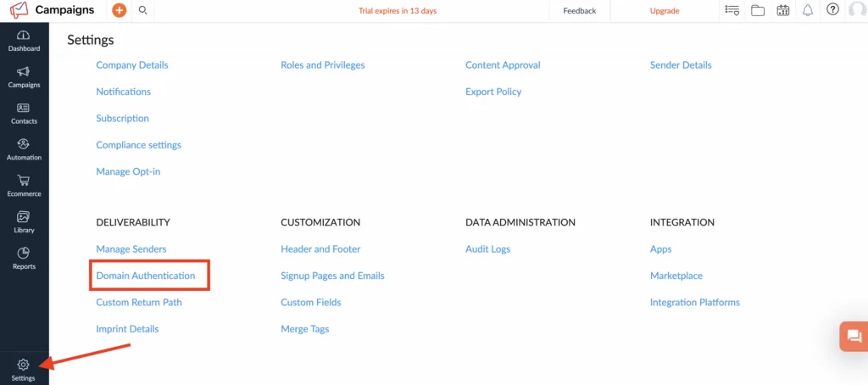Open the notifications bell icon

[808, 10]
